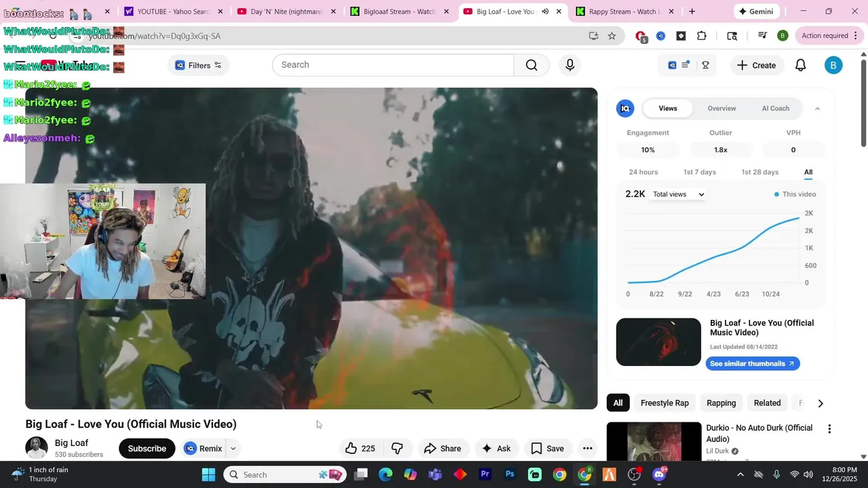Click the YouTube search magnifier button

532,65
